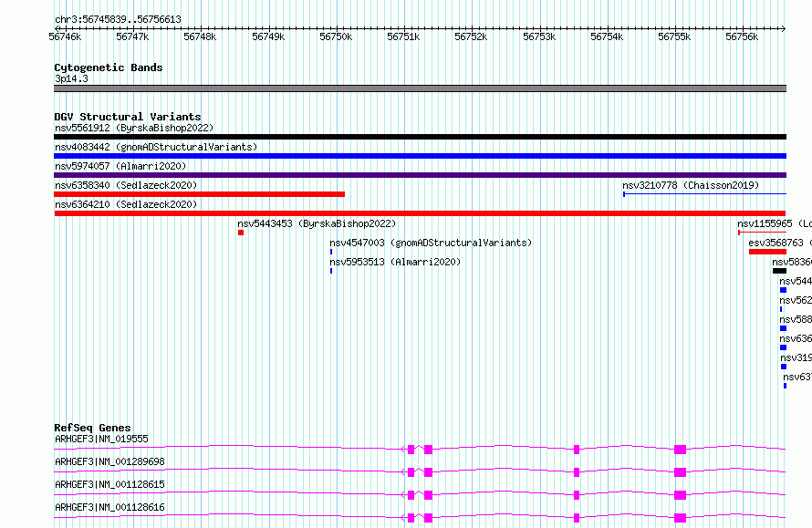Click nsv5561912 (ByrskaBishop2022) label
Image resolution: width=812 pixels, height=528 pixels.
pos(134,128)
